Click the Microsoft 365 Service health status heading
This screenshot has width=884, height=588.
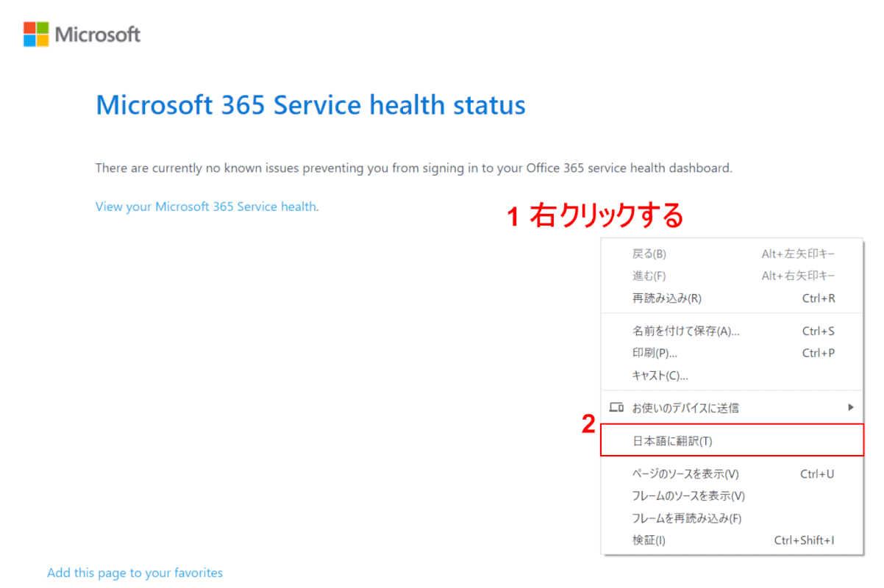coord(310,105)
